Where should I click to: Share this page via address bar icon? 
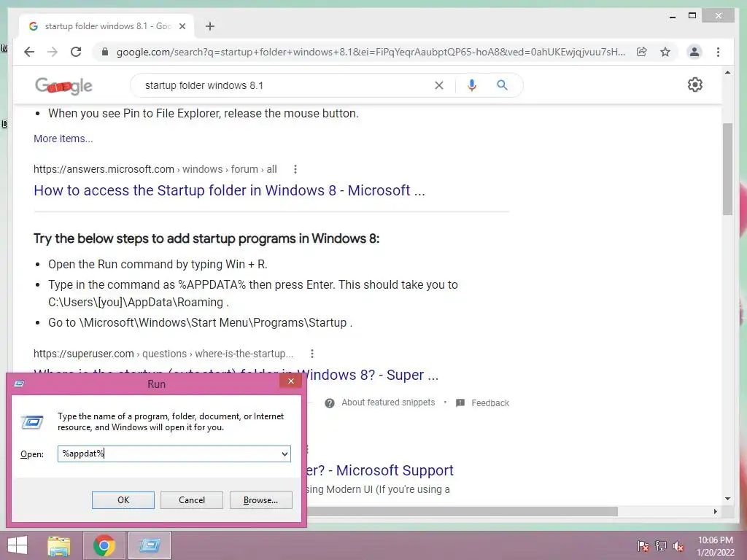point(642,52)
